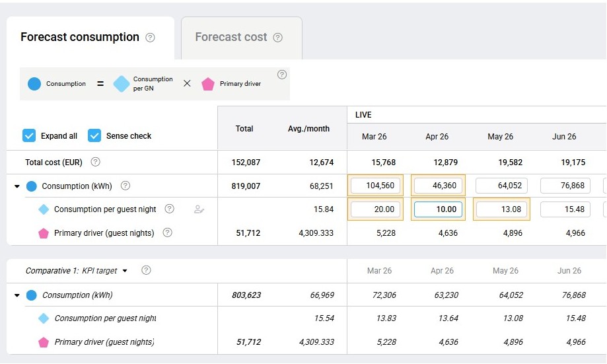Toggle the Sense check checkbox
Viewport: 607px width, 364px height.
pos(94,135)
